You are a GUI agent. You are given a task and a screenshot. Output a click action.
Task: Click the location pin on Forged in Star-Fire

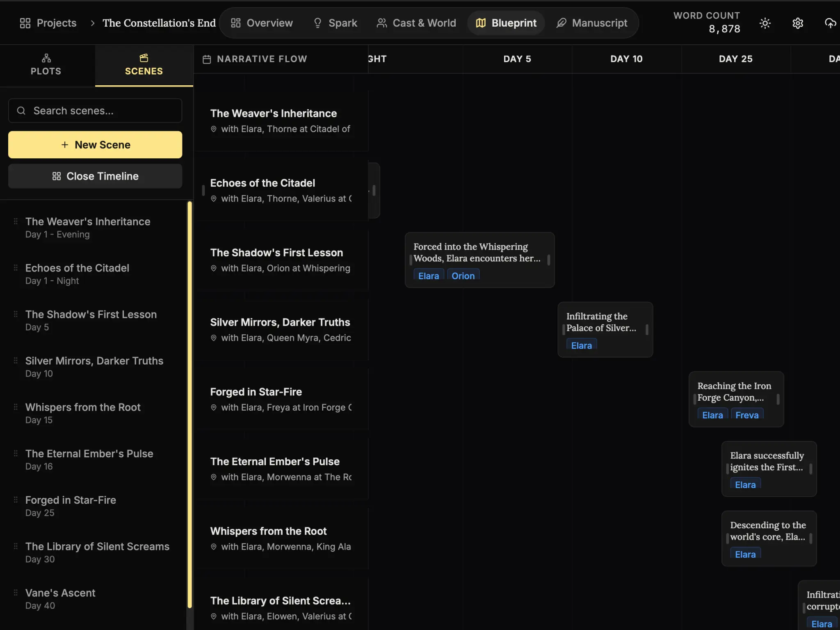(x=214, y=408)
